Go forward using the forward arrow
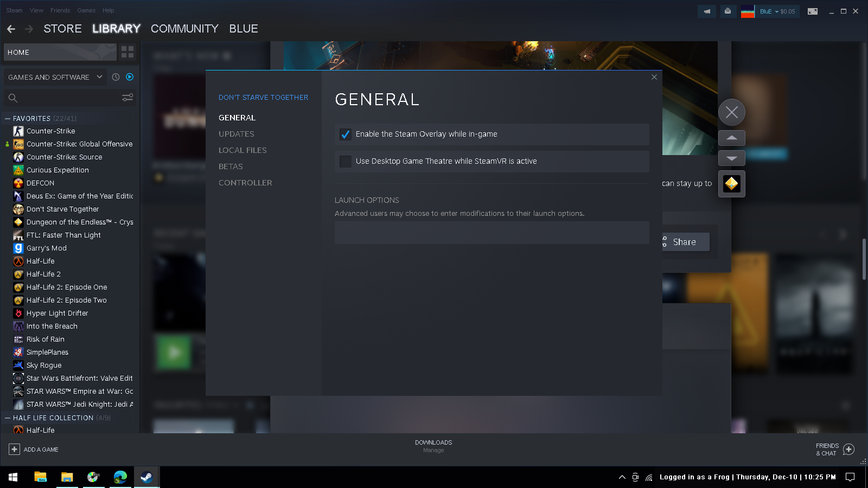This screenshot has width=868, height=488. (29, 29)
